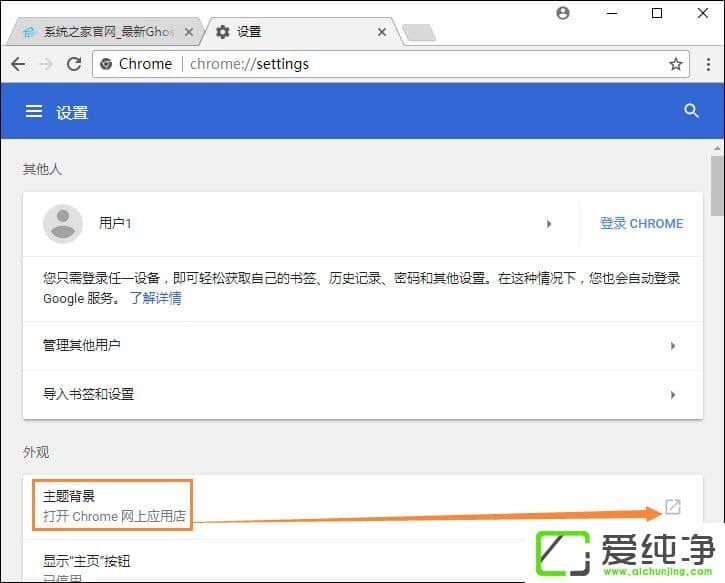Close the 设置 tab
This screenshot has height=583, width=725.
(x=382, y=32)
